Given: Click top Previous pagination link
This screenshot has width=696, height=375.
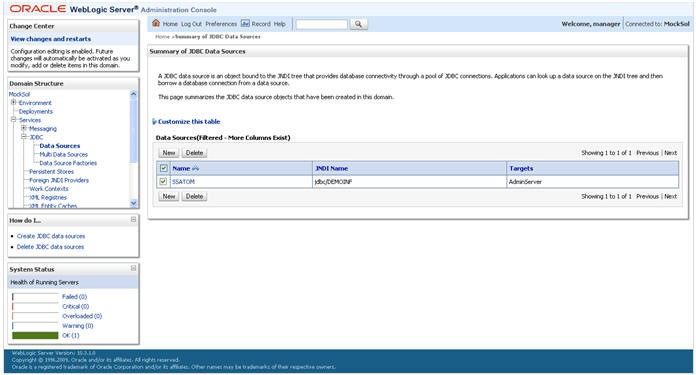Looking at the screenshot, I should (x=647, y=153).
